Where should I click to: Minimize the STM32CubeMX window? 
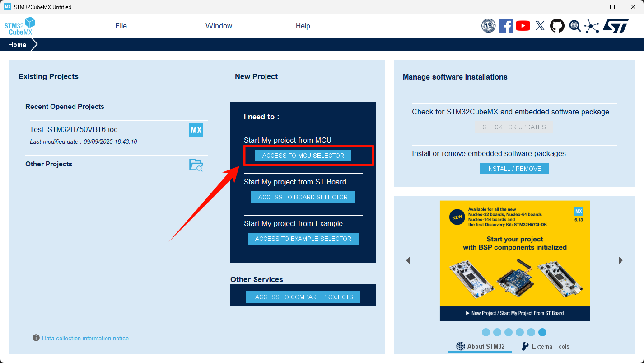coord(592,7)
